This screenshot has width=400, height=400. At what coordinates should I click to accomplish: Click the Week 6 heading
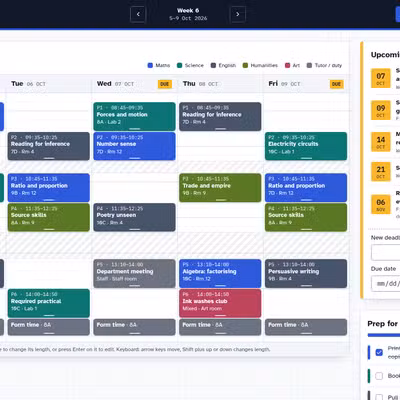(x=188, y=10)
